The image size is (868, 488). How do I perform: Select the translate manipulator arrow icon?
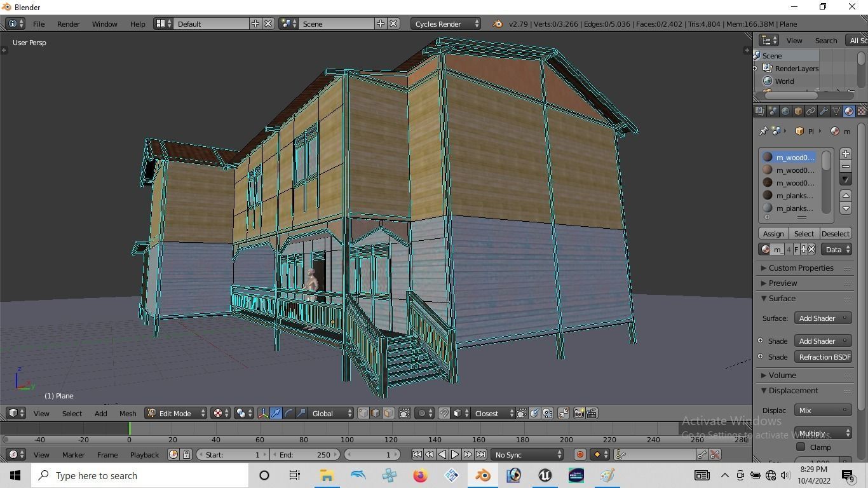tap(276, 413)
